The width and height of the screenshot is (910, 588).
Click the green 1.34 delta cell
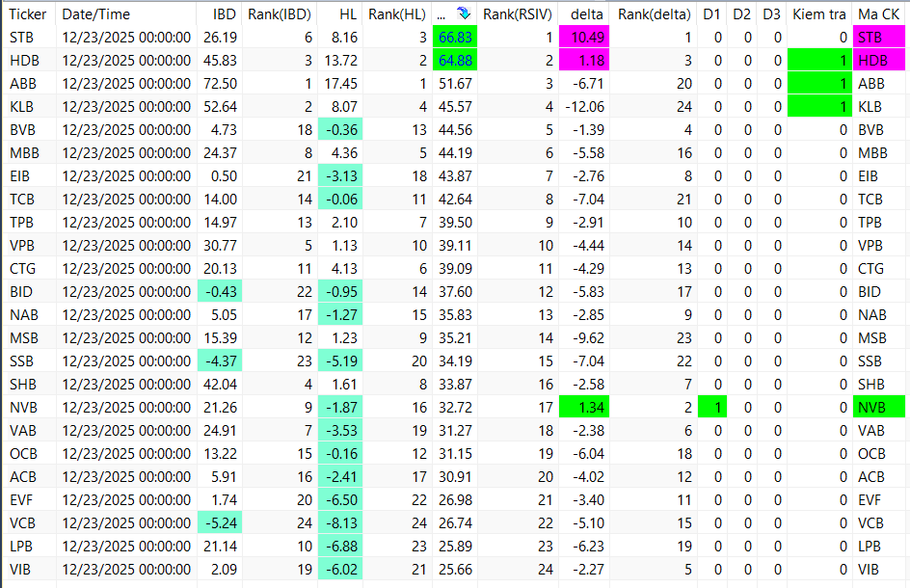pyautogui.click(x=584, y=408)
